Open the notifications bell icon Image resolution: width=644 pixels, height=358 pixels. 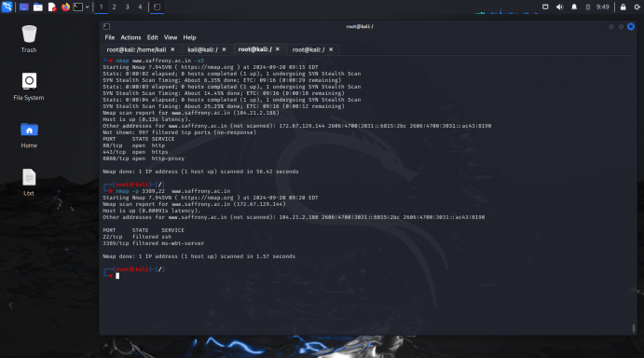[574, 7]
